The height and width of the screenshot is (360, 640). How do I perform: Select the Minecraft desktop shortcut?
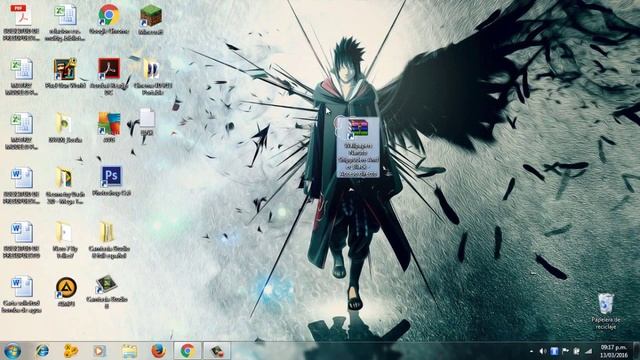[151, 19]
